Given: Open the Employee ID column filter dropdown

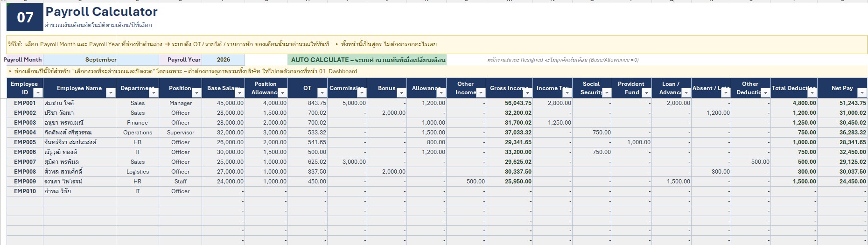Looking at the screenshot, I should [x=38, y=93].
